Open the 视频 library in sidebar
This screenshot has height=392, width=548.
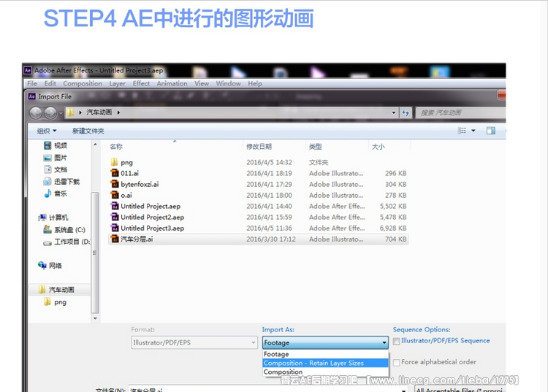coord(56,145)
